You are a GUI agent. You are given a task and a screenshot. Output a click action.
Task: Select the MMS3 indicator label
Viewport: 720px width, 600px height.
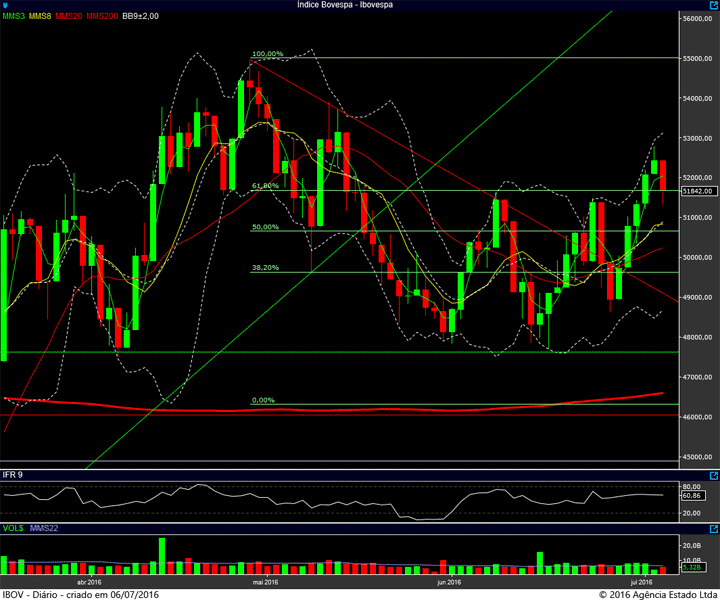coord(13,16)
